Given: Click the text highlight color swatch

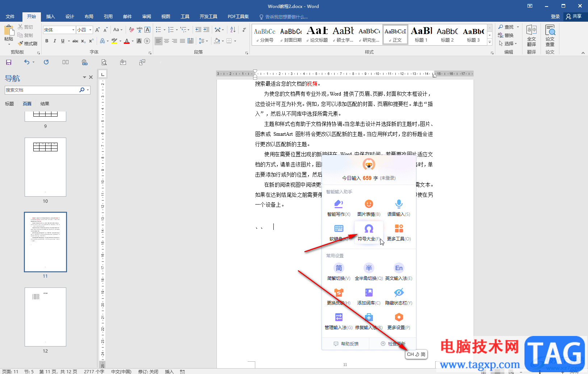Looking at the screenshot, I should pos(114,41).
